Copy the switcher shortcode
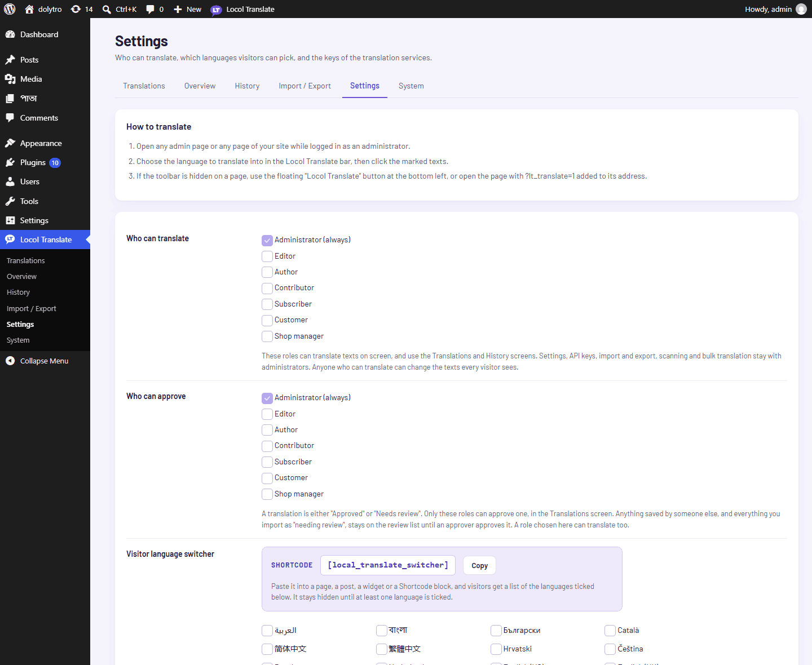The width and height of the screenshot is (812, 665). [x=479, y=565]
